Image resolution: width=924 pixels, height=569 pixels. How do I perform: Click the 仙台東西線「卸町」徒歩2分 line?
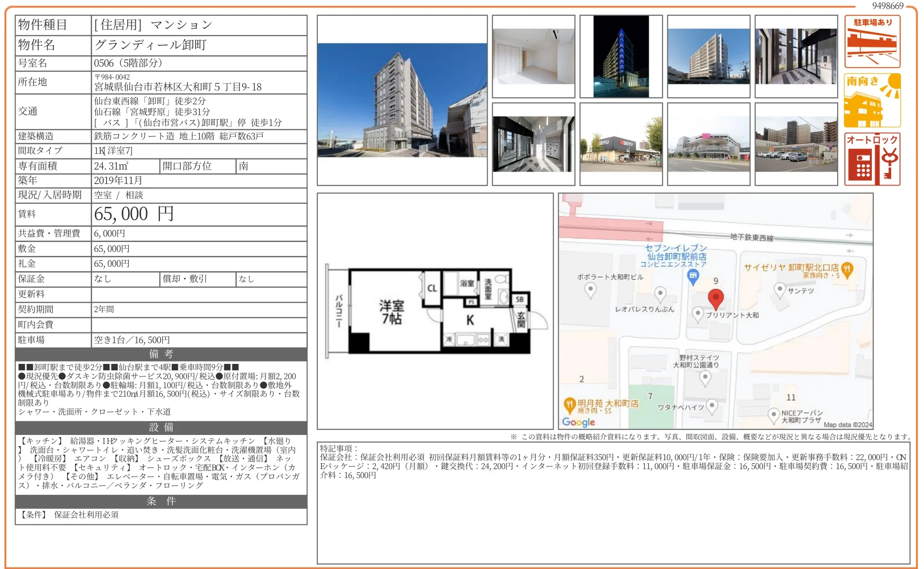coord(150,101)
